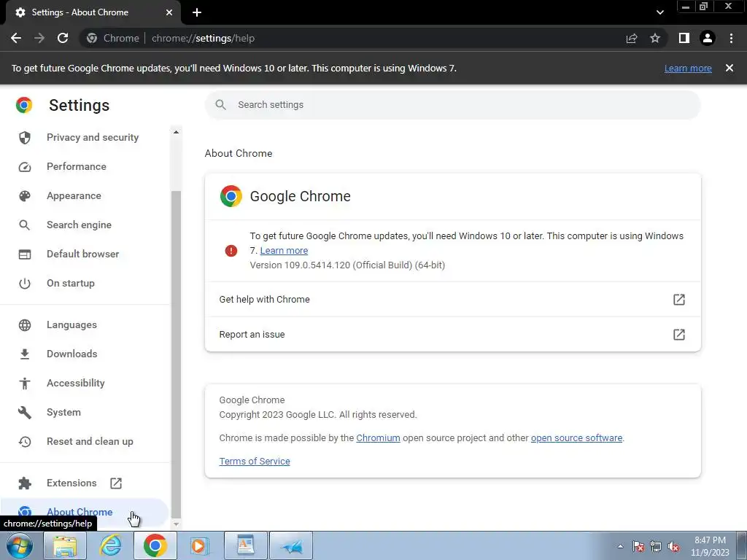
Task: Click the Appearance palette icon
Action: click(25, 195)
